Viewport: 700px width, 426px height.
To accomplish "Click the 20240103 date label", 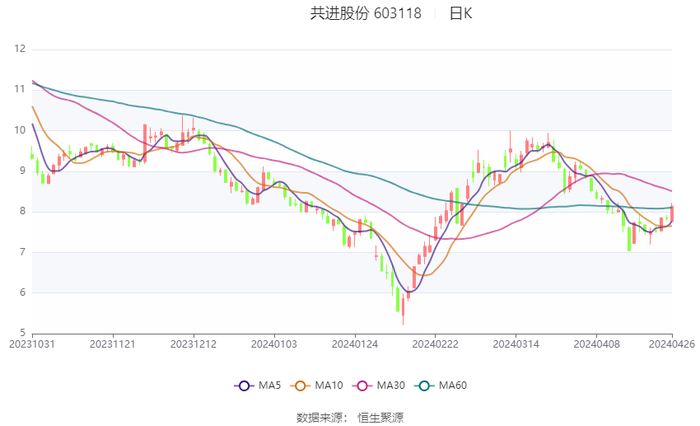I will click(274, 342).
